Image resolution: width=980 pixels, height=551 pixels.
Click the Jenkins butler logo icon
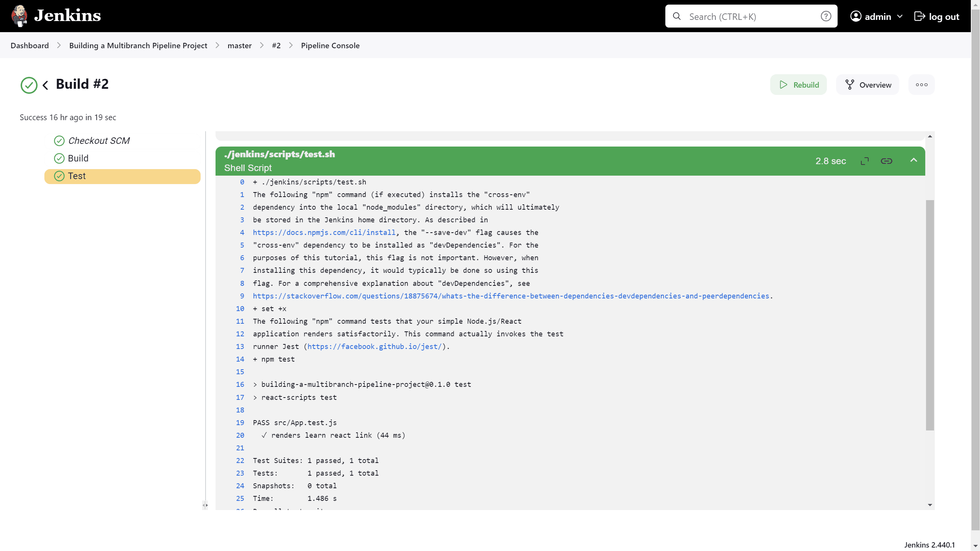click(x=19, y=16)
